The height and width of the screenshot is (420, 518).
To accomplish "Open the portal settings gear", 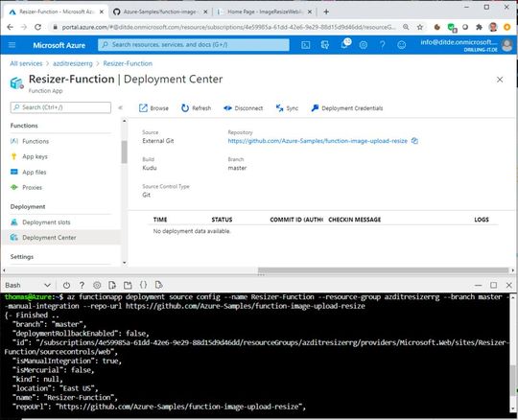I will tap(363, 45).
